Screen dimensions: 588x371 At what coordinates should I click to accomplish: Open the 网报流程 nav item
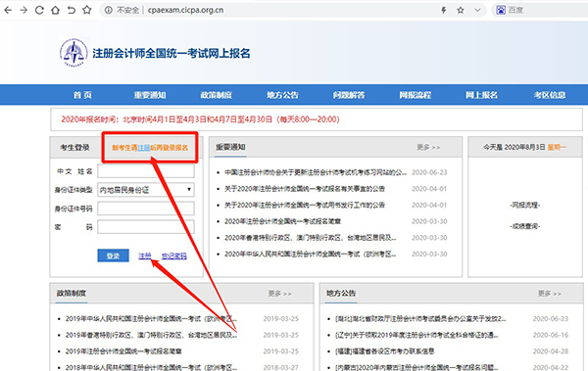[x=416, y=95]
